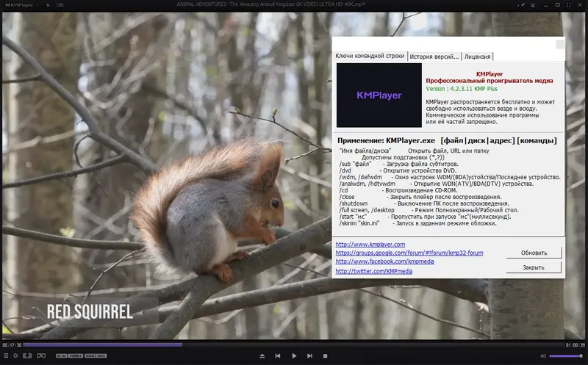Image resolution: width=588 pixels, height=365 pixels.
Task: Open История версий tab
Action: (x=434, y=57)
